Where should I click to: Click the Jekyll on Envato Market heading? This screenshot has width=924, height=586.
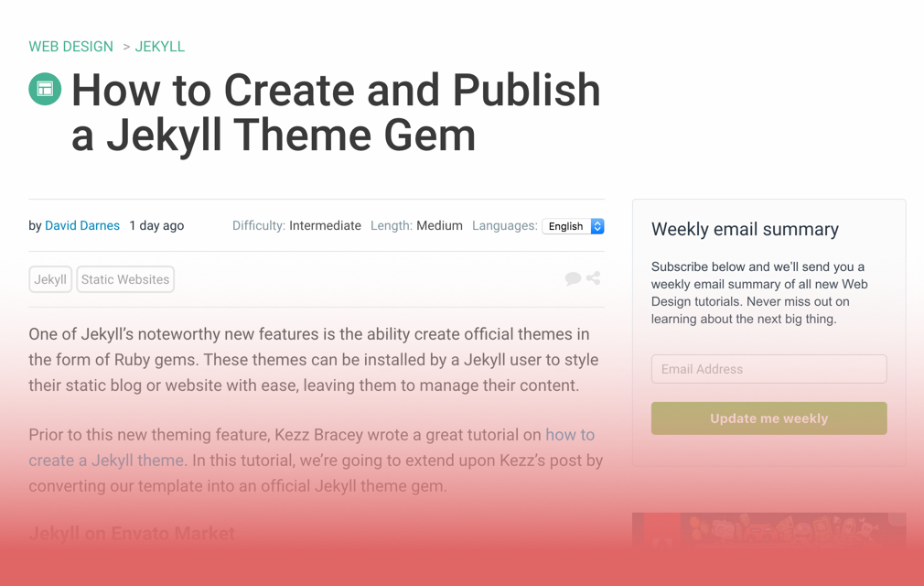pos(132,534)
